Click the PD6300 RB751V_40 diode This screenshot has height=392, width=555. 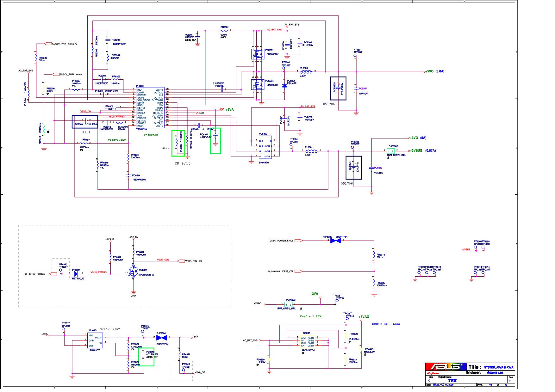click(x=76, y=274)
